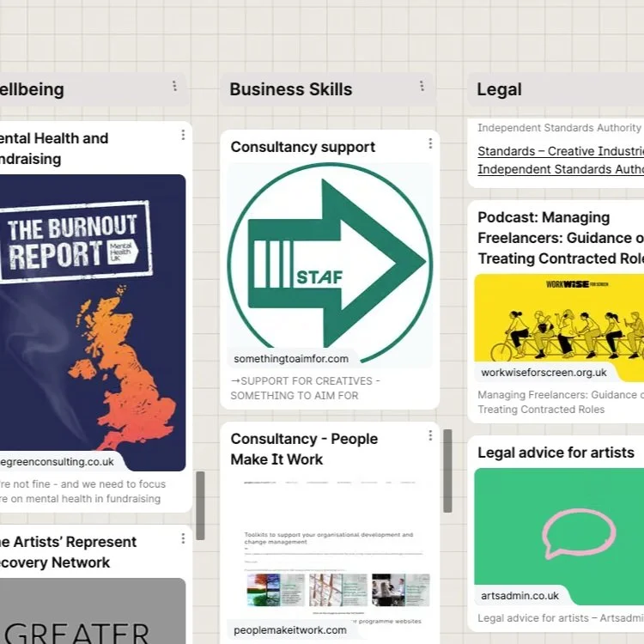Screen dimensions: 644x644
Task: Click the Legal column header
Action: tap(556, 89)
